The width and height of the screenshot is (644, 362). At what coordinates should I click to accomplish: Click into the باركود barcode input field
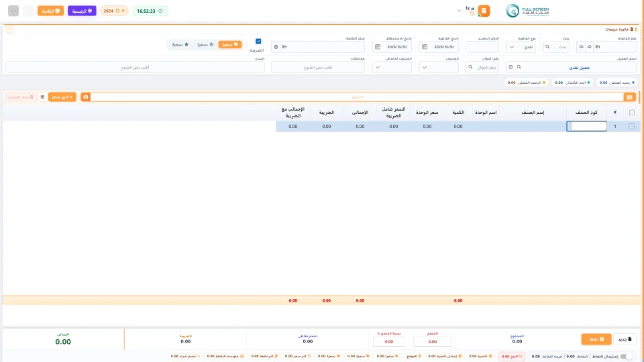click(356, 97)
